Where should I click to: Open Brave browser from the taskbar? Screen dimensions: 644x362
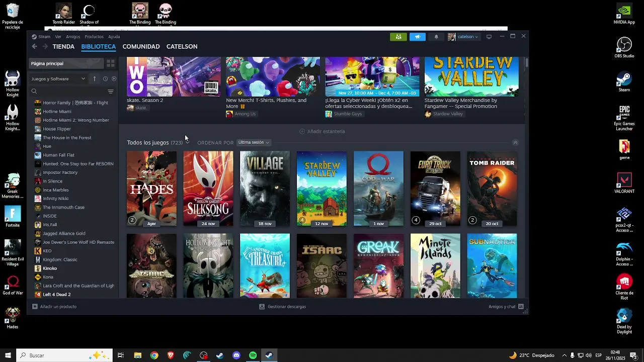coord(171,355)
